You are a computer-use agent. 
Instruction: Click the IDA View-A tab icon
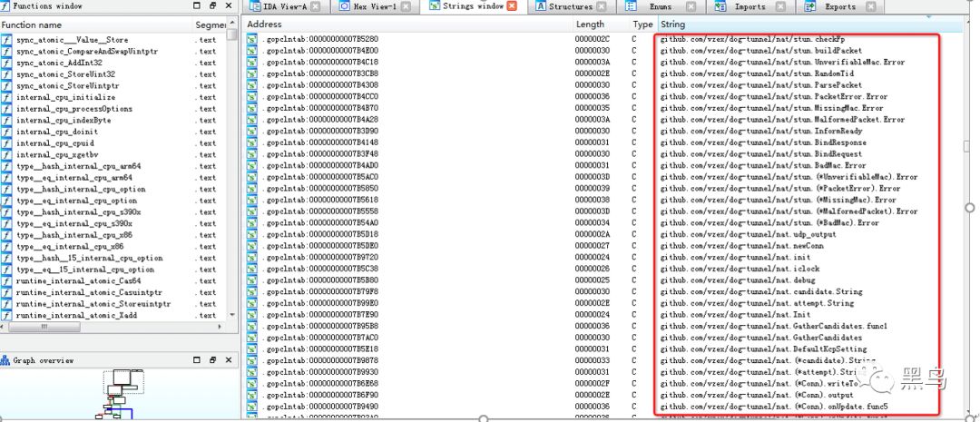[254, 6]
